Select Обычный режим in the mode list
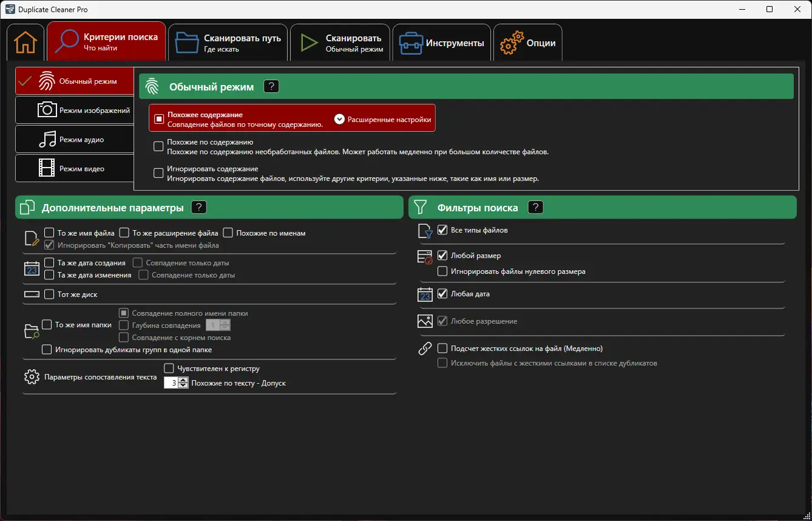The height and width of the screenshot is (521, 812). coord(75,81)
